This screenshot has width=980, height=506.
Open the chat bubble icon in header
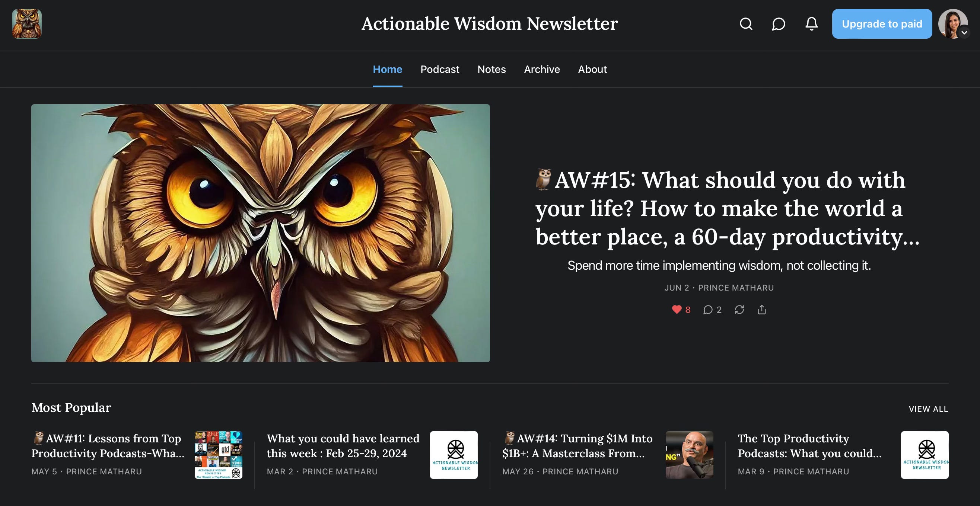tap(778, 24)
